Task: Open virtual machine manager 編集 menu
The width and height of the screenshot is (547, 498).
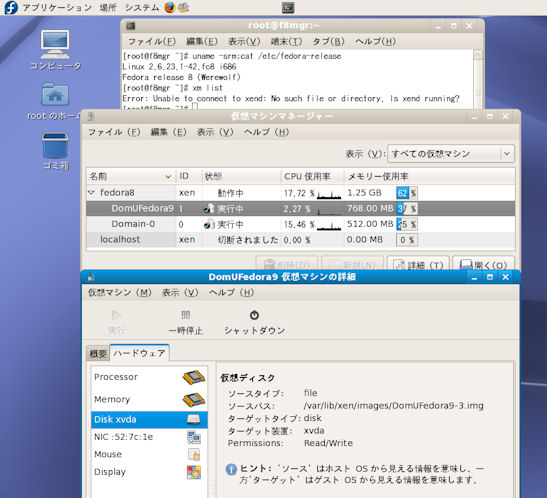Action: point(168,132)
